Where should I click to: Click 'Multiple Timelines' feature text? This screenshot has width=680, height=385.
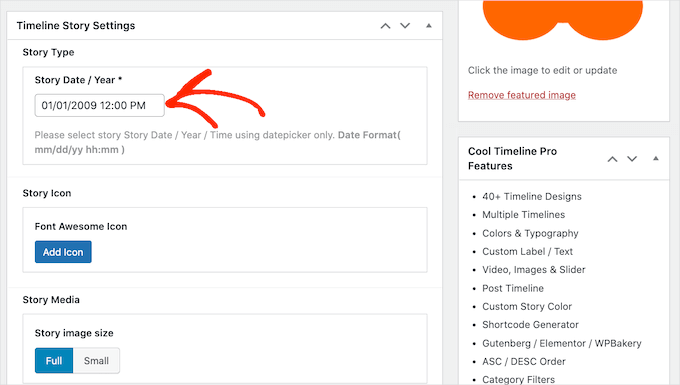pos(523,215)
